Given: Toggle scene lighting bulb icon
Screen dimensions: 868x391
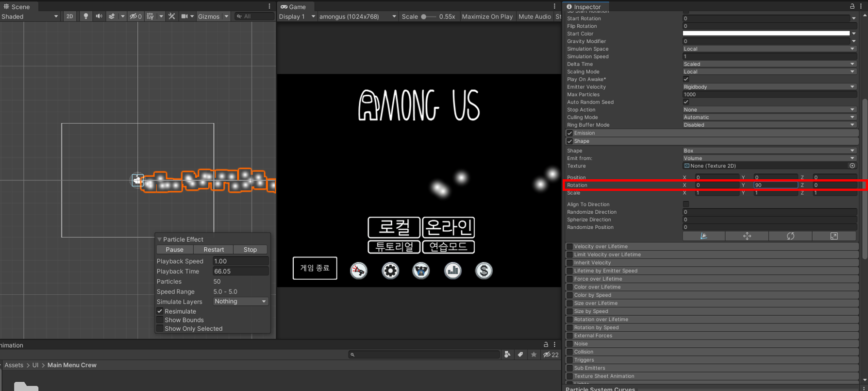Looking at the screenshot, I should [x=86, y=16].
